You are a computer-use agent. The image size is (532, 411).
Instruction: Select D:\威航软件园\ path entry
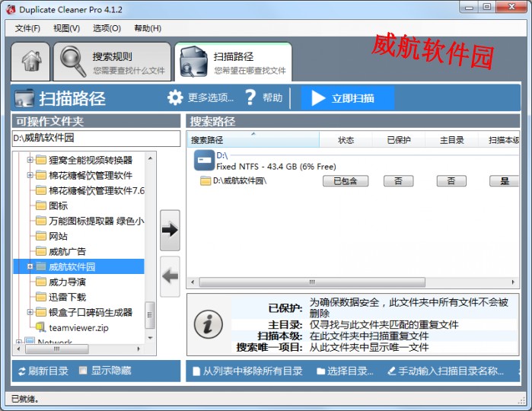240,180
